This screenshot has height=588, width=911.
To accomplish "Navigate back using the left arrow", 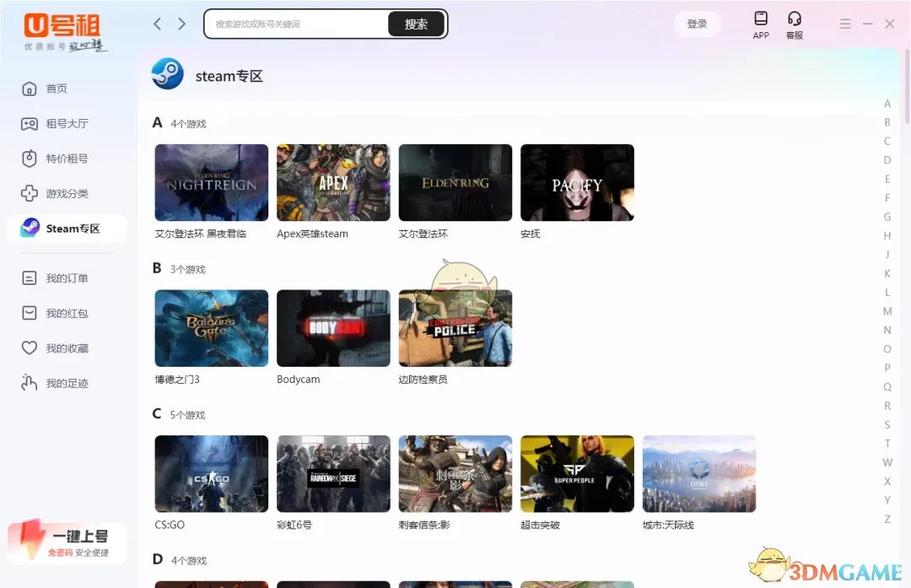I will pos(157,24).
